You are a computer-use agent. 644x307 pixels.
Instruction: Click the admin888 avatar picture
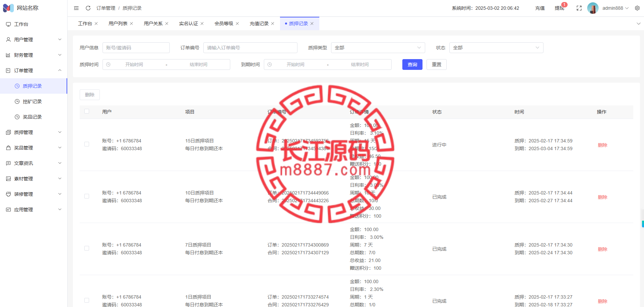coord(593,8)
